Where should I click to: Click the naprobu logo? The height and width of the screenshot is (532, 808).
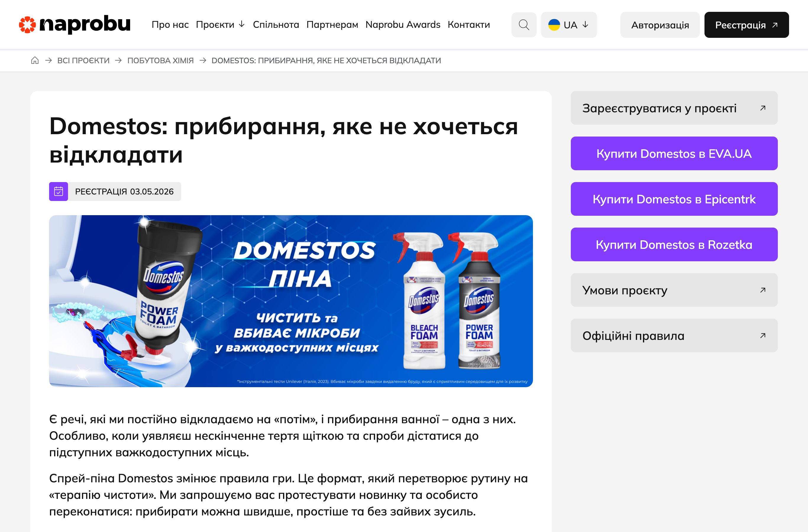(75, 24)
